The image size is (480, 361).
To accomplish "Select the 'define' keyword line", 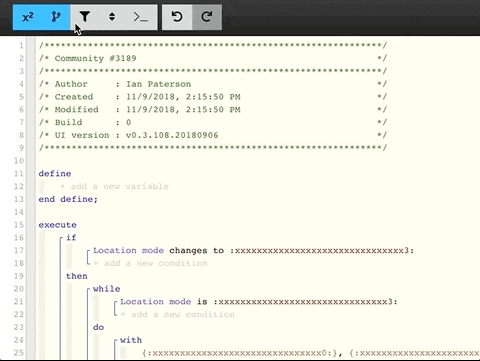I will tap(55, 174).
